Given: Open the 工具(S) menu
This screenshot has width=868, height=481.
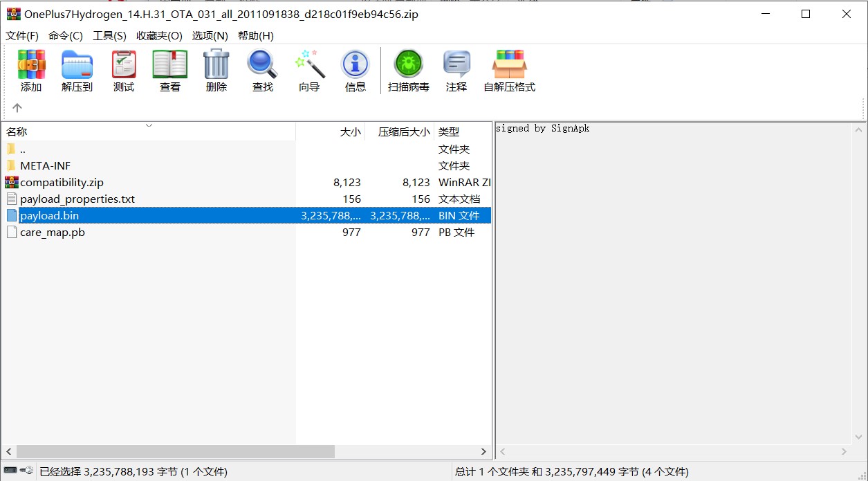Looking at the screenshot, I should tap(110, 36).
